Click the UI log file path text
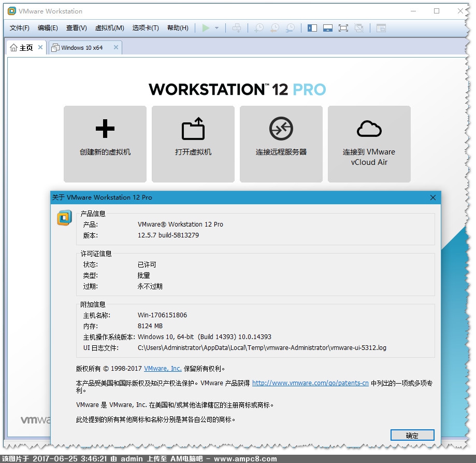 (262, 348)
